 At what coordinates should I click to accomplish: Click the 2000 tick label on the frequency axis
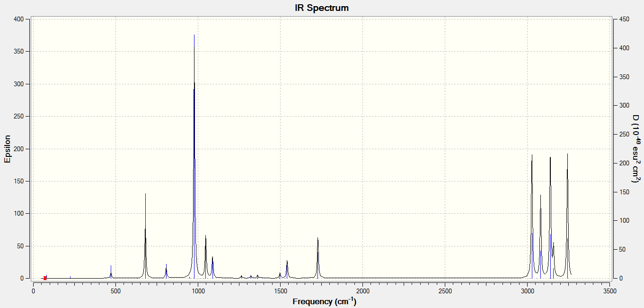pos(362,290)
